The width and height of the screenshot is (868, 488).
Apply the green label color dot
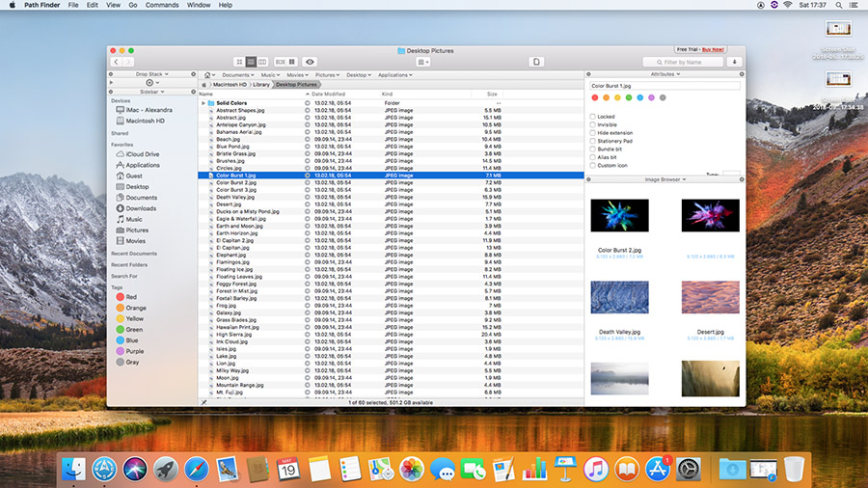click(x=629, y=98)
